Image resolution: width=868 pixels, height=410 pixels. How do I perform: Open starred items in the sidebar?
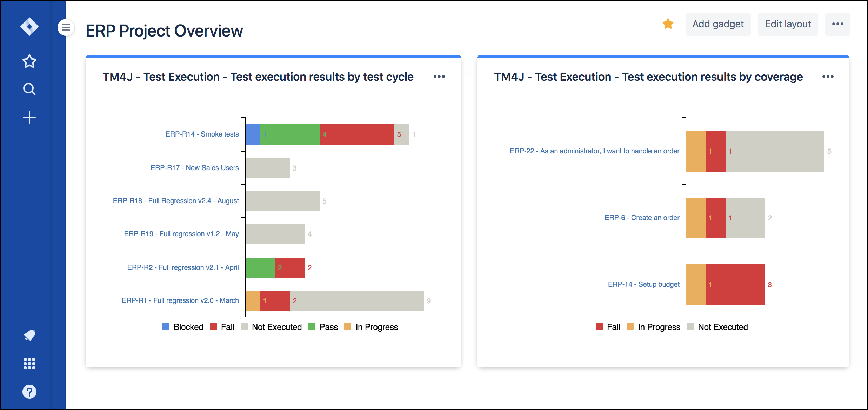[29, 61]
